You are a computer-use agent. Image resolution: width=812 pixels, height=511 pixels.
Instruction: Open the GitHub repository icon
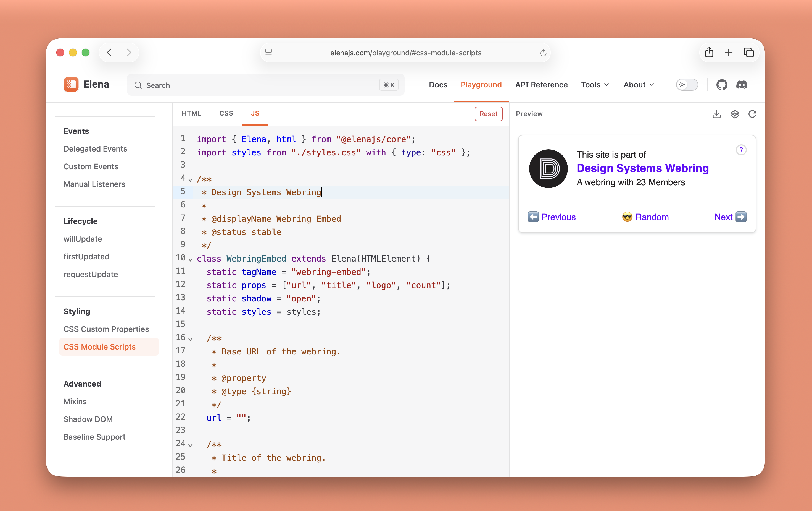(722, 85)
